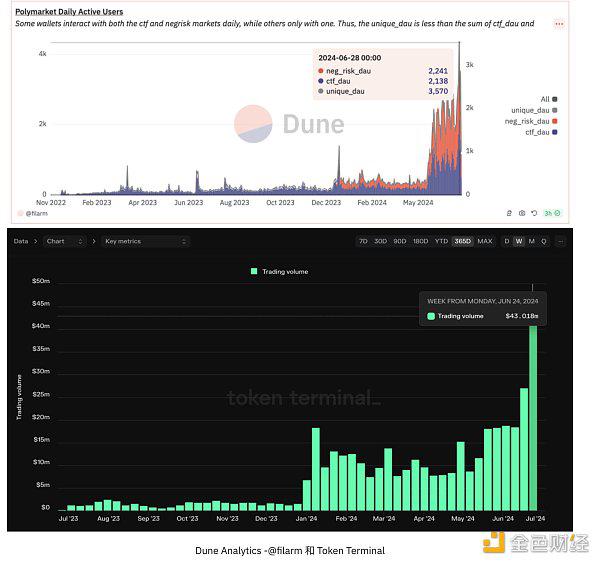Screen dimensions: 600x564
Task: Switch to the MAX time range
Action: pos(485,241)
